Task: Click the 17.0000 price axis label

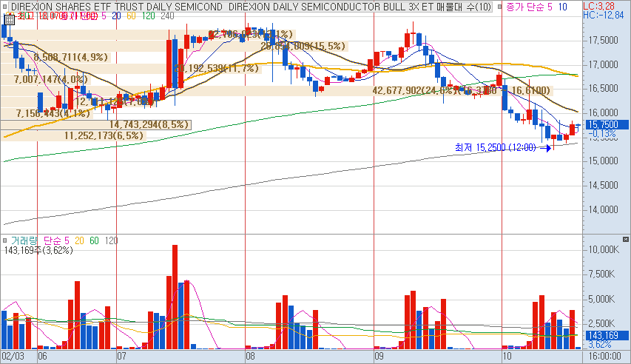Action: (603, 64)
